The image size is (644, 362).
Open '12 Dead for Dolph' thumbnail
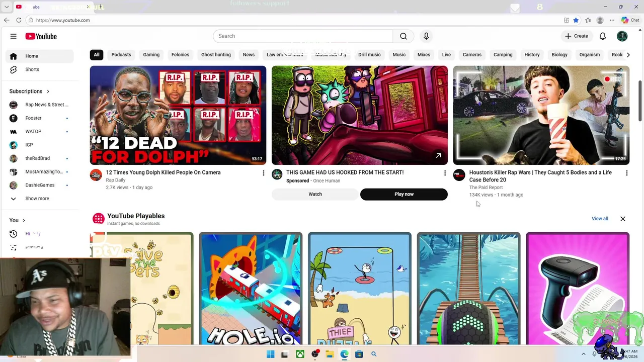[x=178, y=115]
